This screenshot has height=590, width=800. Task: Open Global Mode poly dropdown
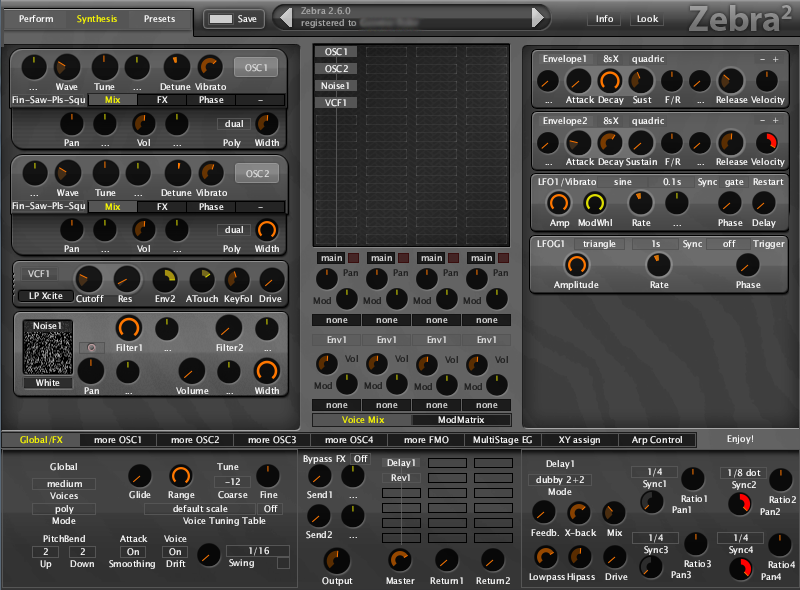(64, 509)
